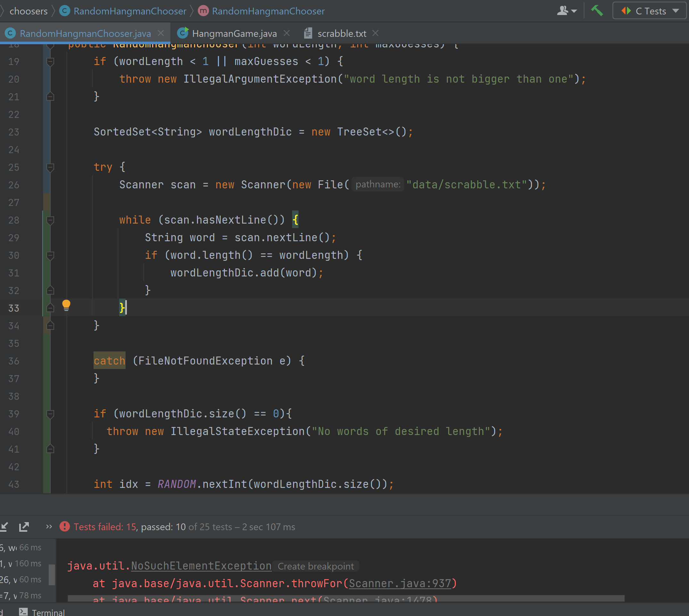
Task: Switch to the HangmanGame.java tab
Action: [x=234, y=34]
